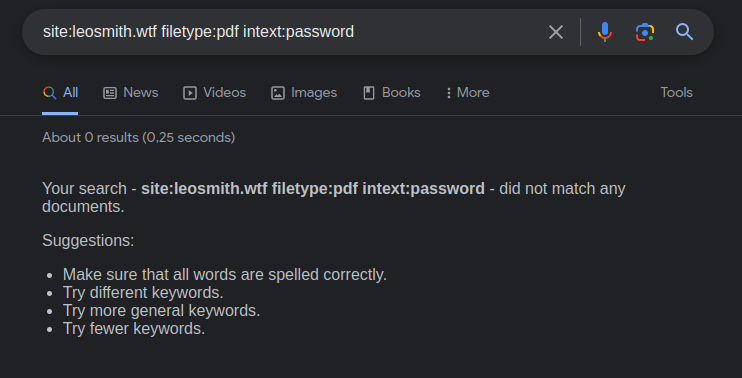The height and width of the screenshot is (378, 742).
Task: Switch to the Videos results tab
Action: [214, 93]
